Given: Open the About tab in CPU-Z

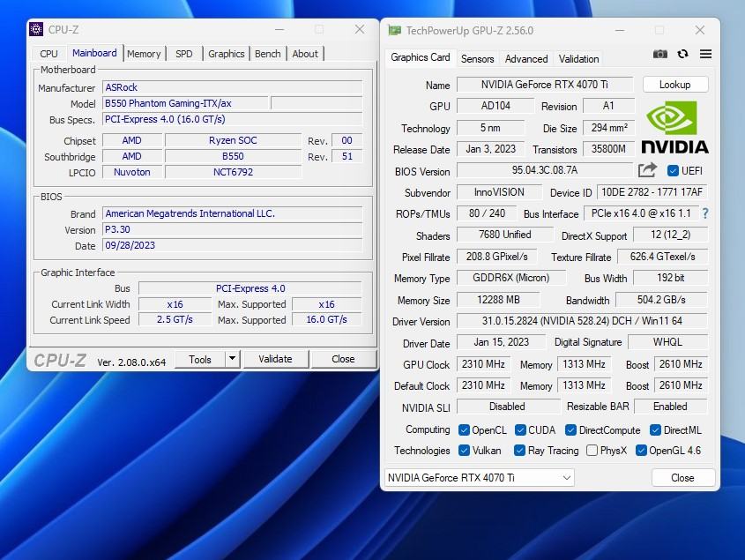Looking at the screenshot, I should coord(305,54).
